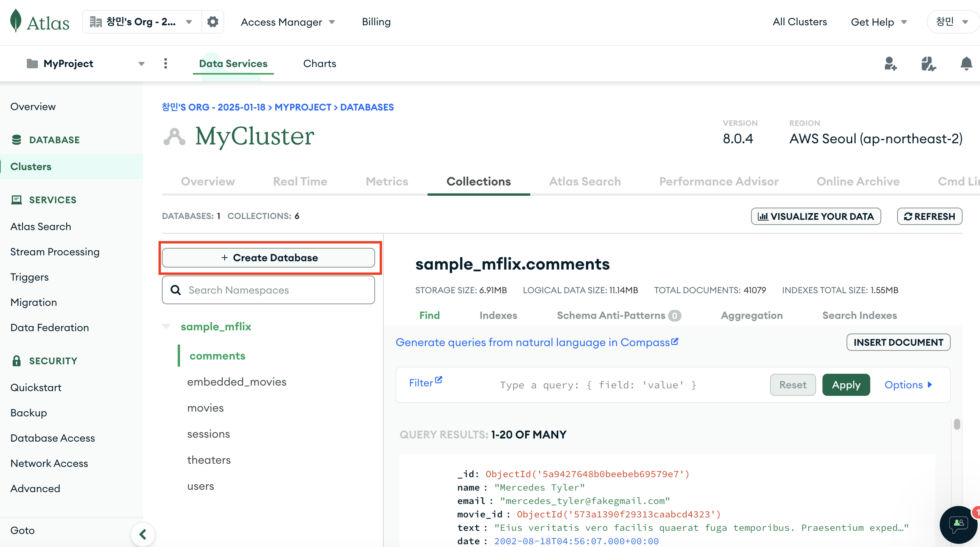Open the project activity feed icon

click(x=928, y=64)
